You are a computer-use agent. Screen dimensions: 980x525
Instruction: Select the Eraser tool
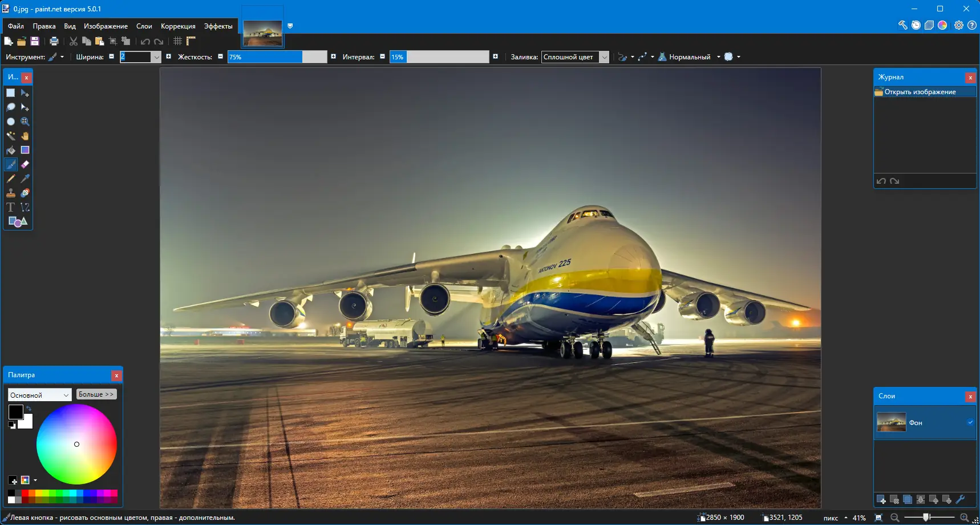coord(25,164)
